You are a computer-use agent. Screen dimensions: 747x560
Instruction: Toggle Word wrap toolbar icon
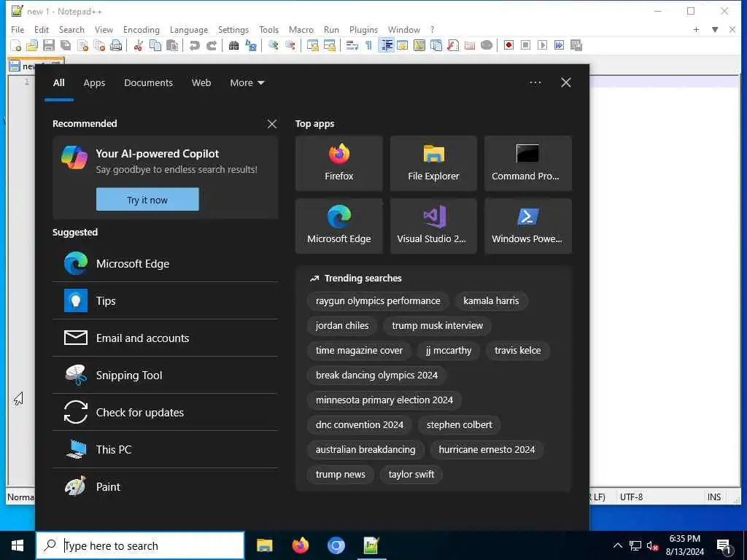(x=352, y=45)
